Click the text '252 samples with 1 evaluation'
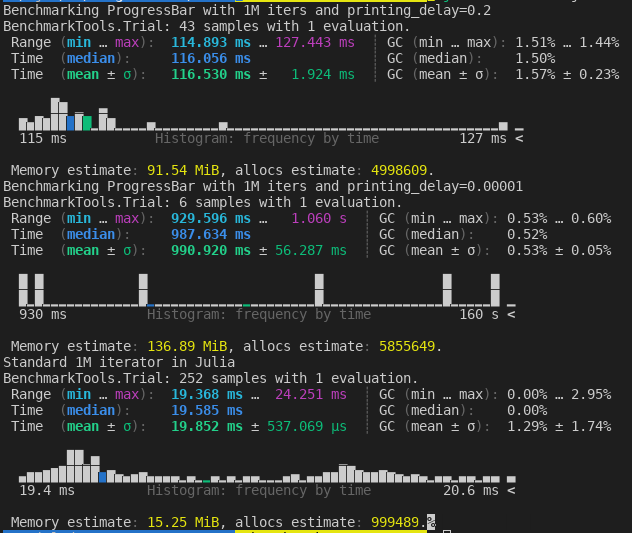Image resolution: width=632 pixels, height=533 pixels. coord(295,379)
